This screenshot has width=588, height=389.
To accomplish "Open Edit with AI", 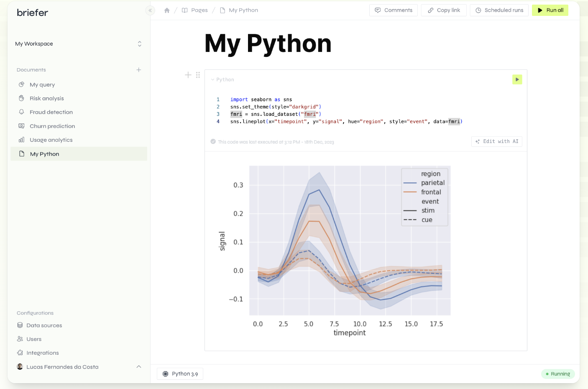I will [x=497, y=141].
